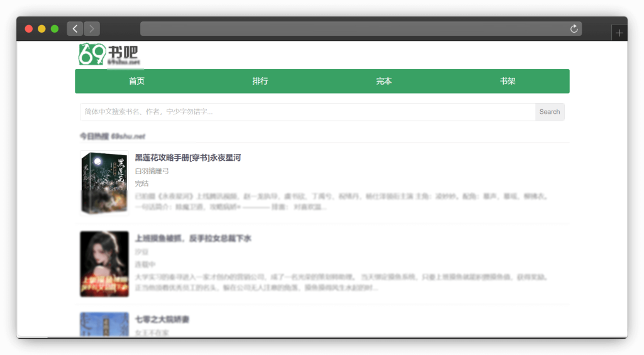This screenshot has width=644, height=355.
Task: Click the 黑莲花 book cover thumbnail
Action: point(104,183)
